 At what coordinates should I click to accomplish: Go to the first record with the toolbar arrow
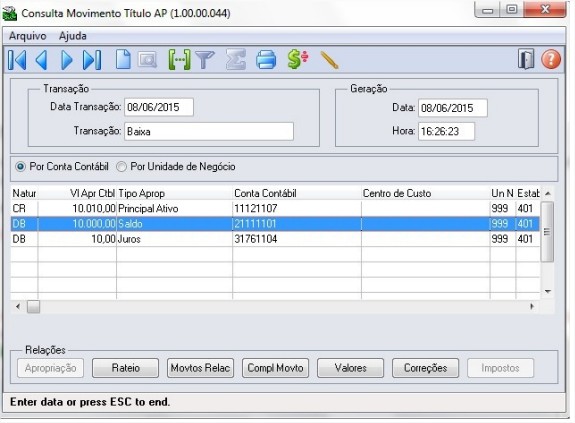pyautogui.click(x=17, y=60)
